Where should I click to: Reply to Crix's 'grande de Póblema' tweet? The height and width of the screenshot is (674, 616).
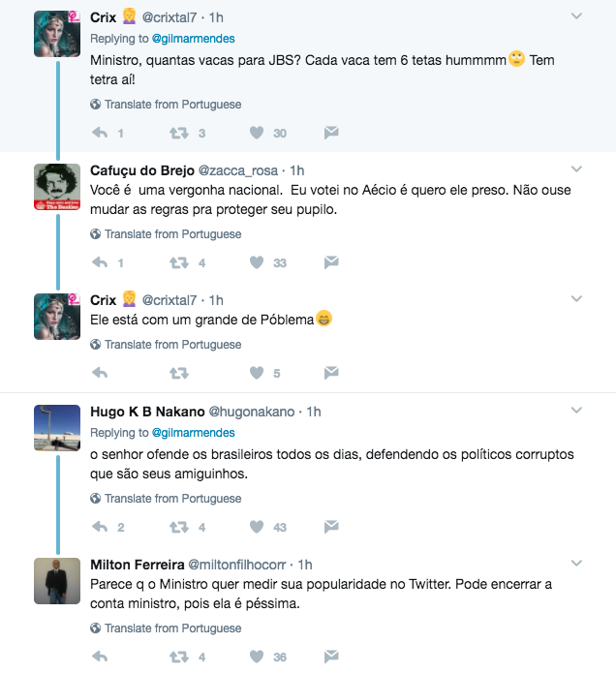99,373
